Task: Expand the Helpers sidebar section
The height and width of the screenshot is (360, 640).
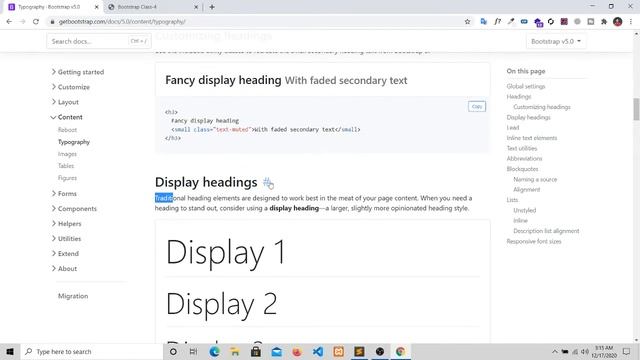Action: 66,224
